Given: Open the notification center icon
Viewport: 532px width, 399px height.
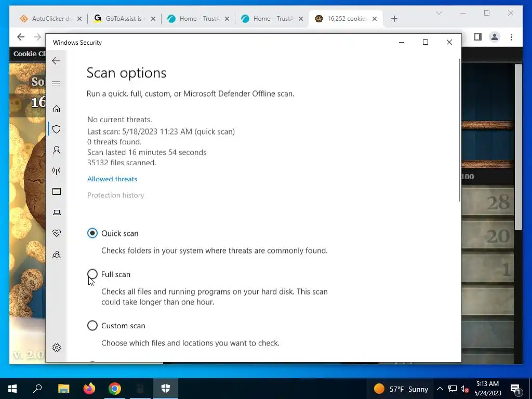Looking at the screenshot, I should 516,389.
